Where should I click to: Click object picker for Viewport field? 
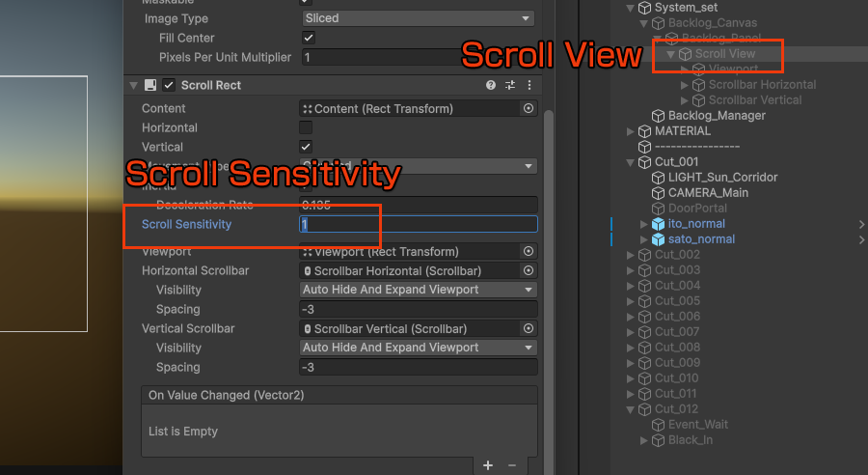tap(528, 251)
